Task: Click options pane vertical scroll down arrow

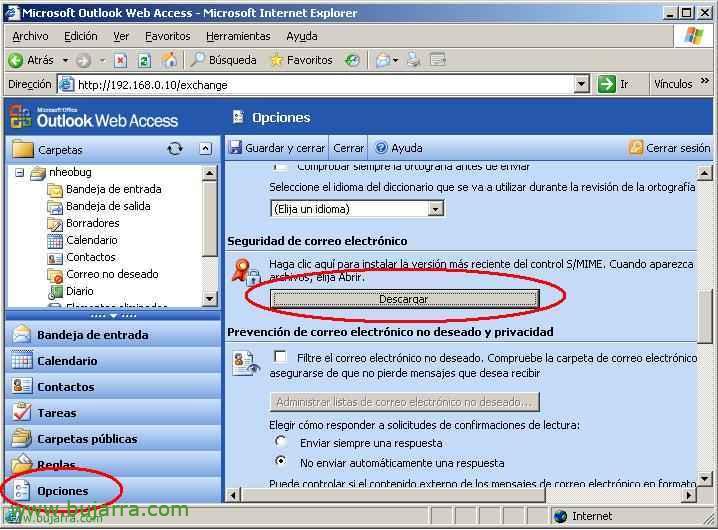Action: [x=704, y=479]
